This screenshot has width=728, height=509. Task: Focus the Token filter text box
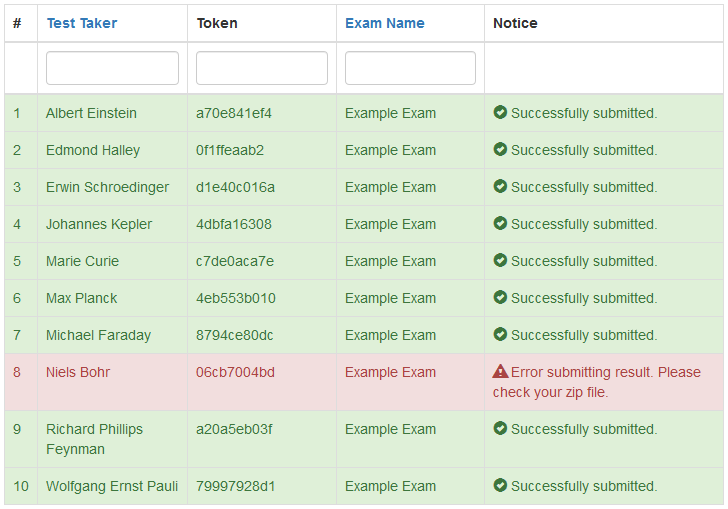[x=262, y=68]
